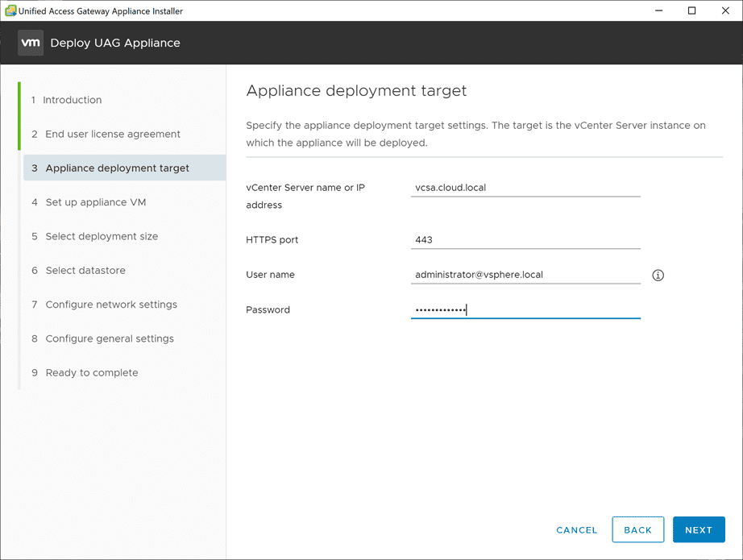Select the Ready to complete step
The height and width of the screenshot is (560, 743).
coord(91,372)
